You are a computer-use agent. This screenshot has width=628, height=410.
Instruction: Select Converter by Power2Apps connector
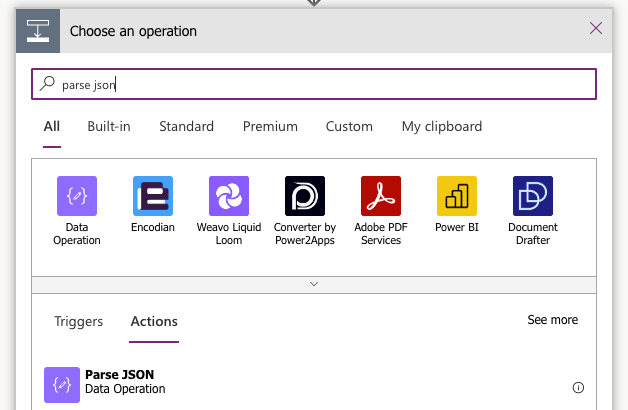pos(305,196)
